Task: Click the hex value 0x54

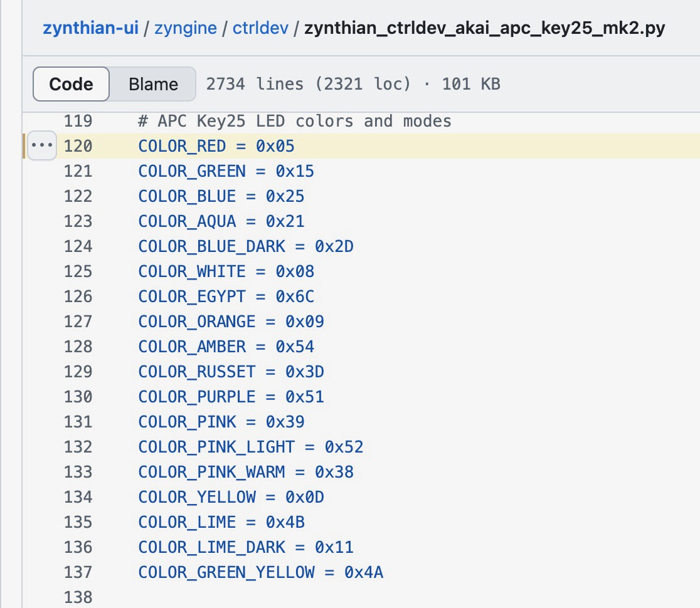Action: tap(295, 346)
